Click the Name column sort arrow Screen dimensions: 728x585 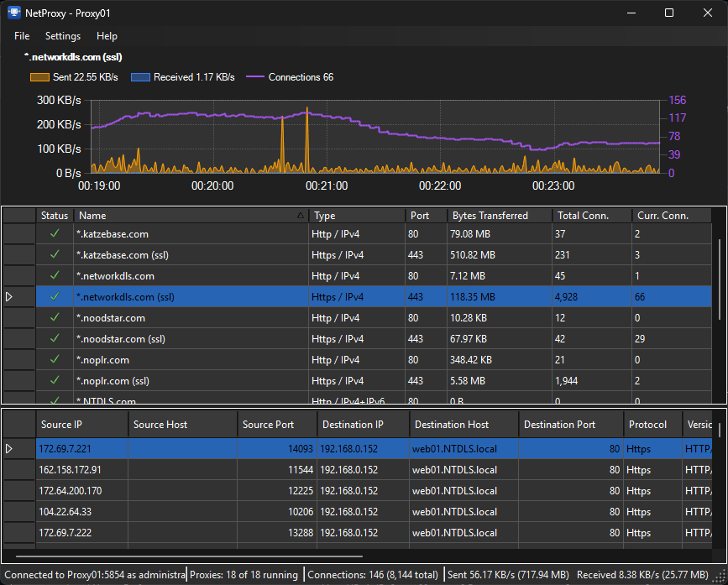coord(301,215)
